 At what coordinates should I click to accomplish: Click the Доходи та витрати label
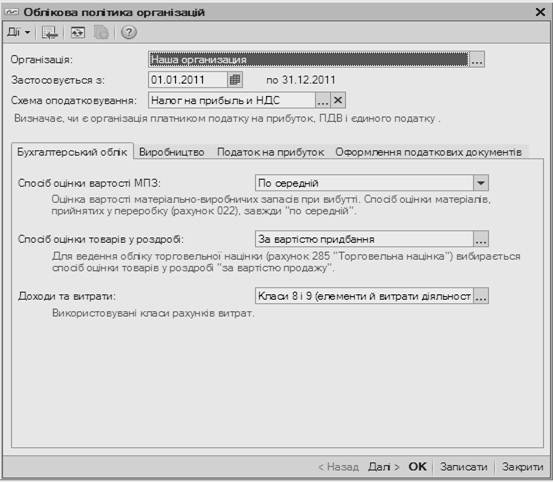point(67,296)
